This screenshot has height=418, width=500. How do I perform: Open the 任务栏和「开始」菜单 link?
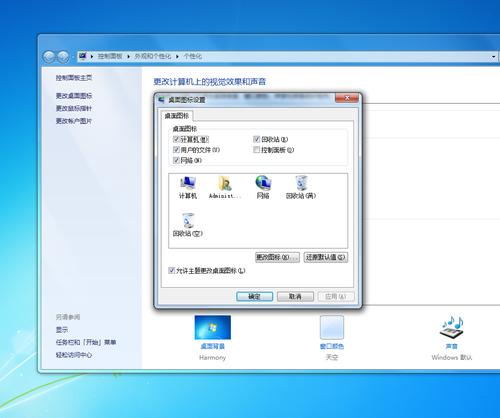click(86, 342)
